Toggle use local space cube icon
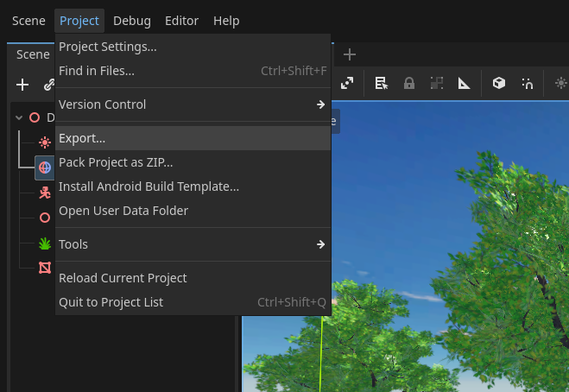This screenshot has width=569, height=392. (498, 83)
